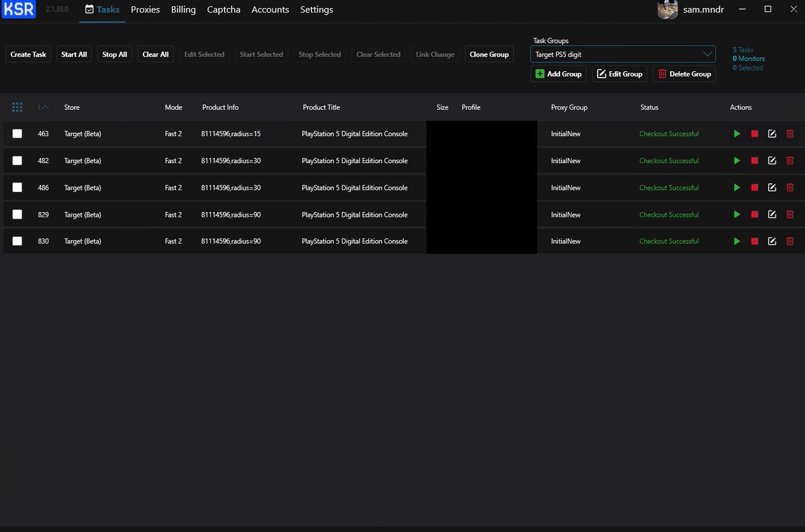Click Edit Group button
The image size is (805, 532).
point(619,74)
